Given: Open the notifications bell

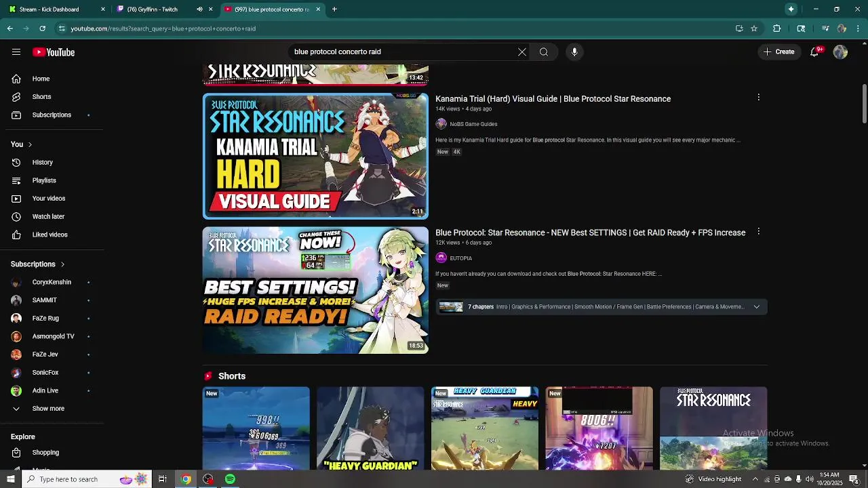Looking at the screenshot, I should pyautogui.click(x=815, y=52).
